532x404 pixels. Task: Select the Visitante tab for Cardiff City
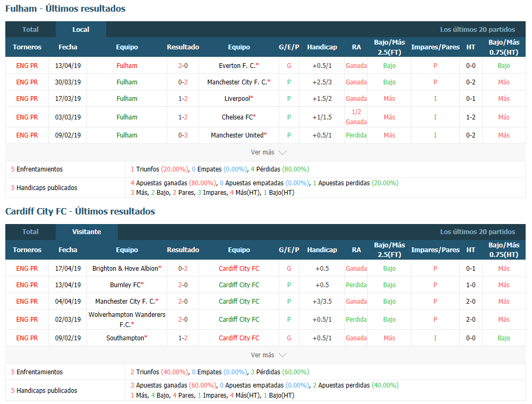[87, 231]
